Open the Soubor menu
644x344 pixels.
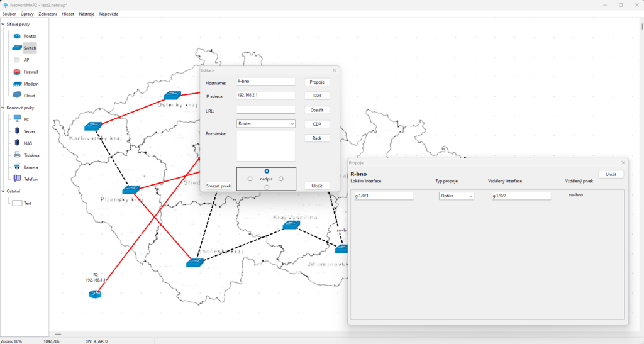click(x=9, y=14)
